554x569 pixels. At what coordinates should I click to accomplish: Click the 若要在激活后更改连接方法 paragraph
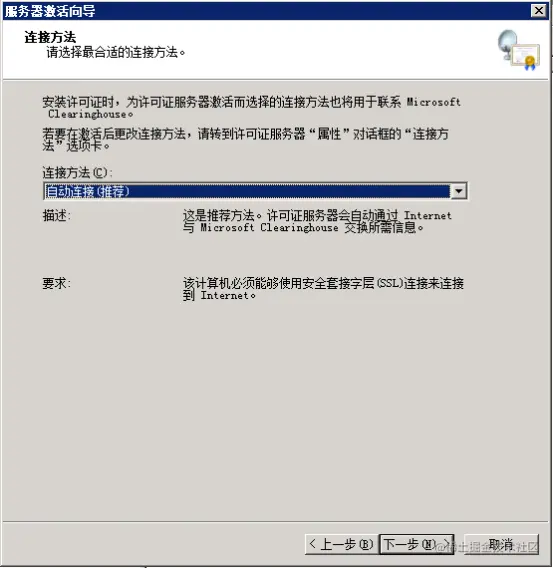tap(246, 140)
